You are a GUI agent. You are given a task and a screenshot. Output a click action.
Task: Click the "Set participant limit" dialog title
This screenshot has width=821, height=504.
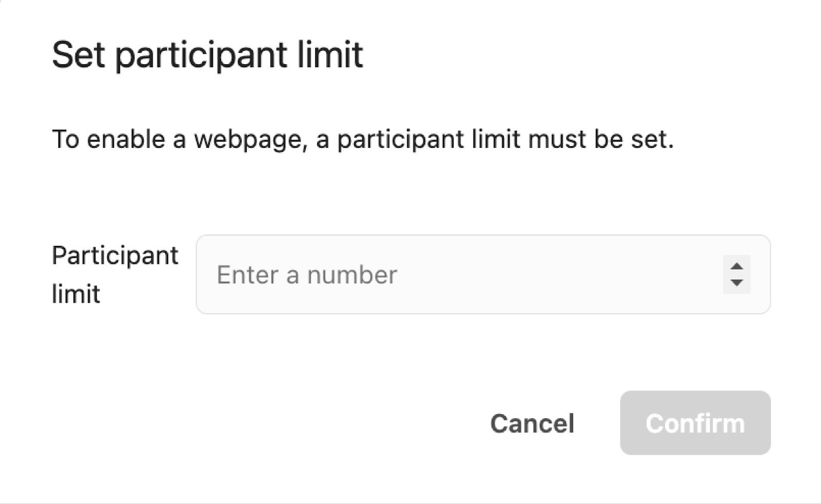pos(207,54)
